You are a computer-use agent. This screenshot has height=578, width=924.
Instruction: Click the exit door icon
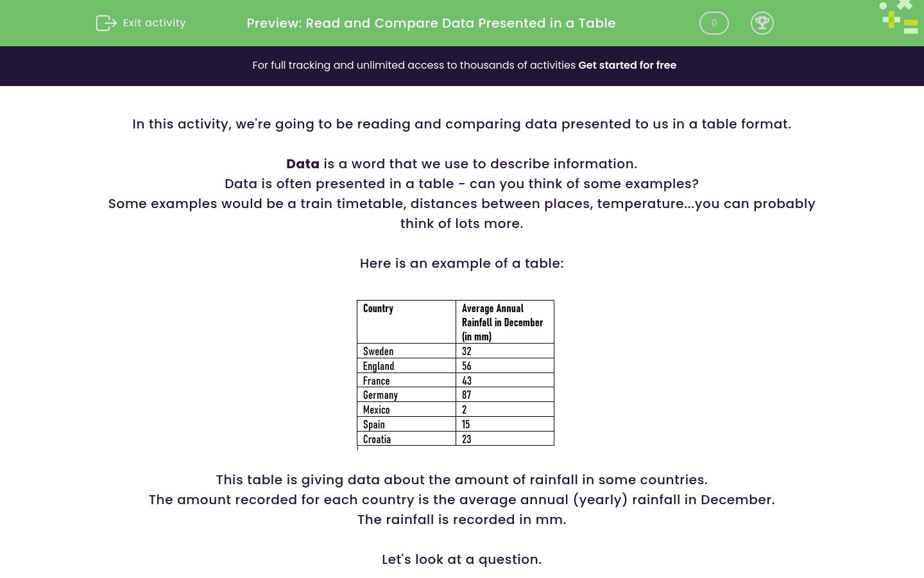[107, 23]
